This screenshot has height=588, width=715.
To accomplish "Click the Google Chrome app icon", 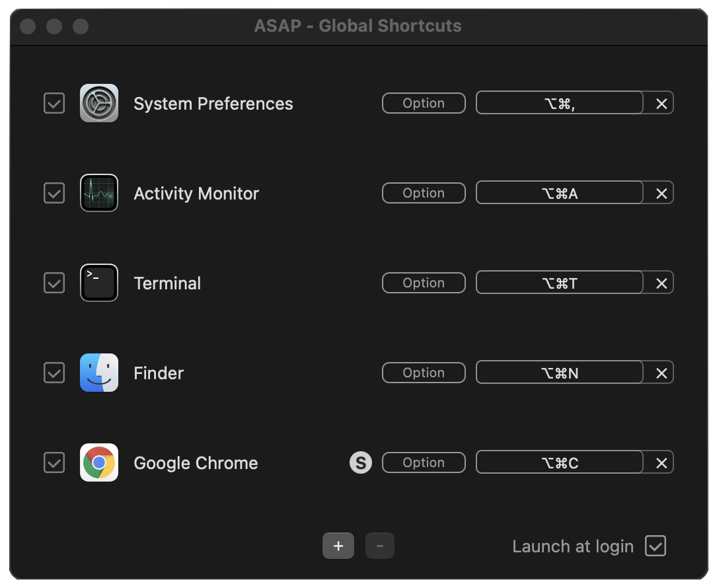I will pos(99,462).
